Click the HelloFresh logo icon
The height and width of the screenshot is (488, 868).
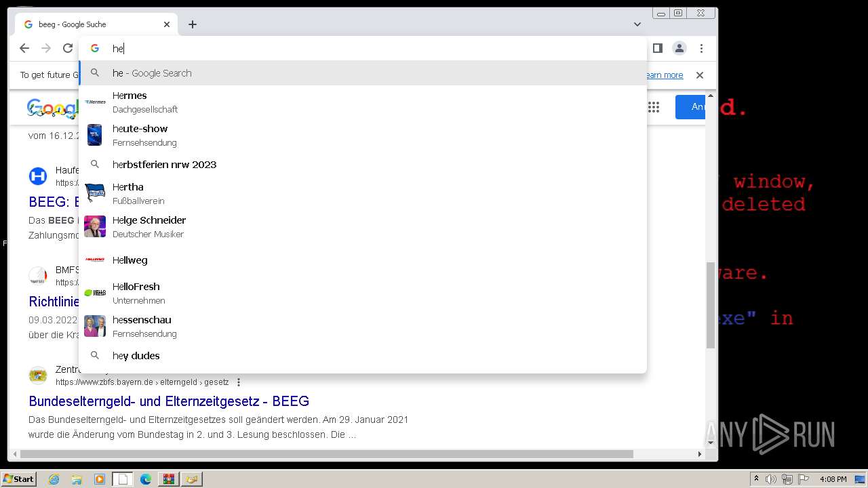click(x=95, y=293)
